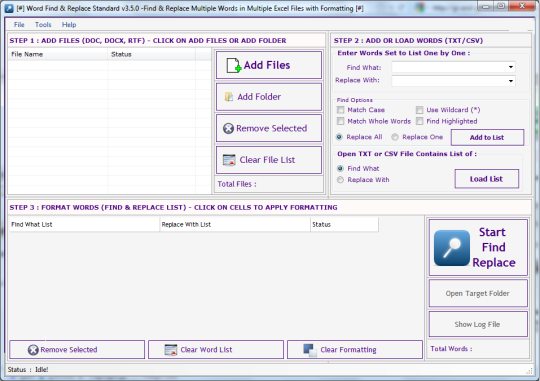The height and width of the screenshot is (381, 540).
Task: Enable the Use Wildcard (*) checkbox
Action: pyautogui.click(x=419, y=110)
